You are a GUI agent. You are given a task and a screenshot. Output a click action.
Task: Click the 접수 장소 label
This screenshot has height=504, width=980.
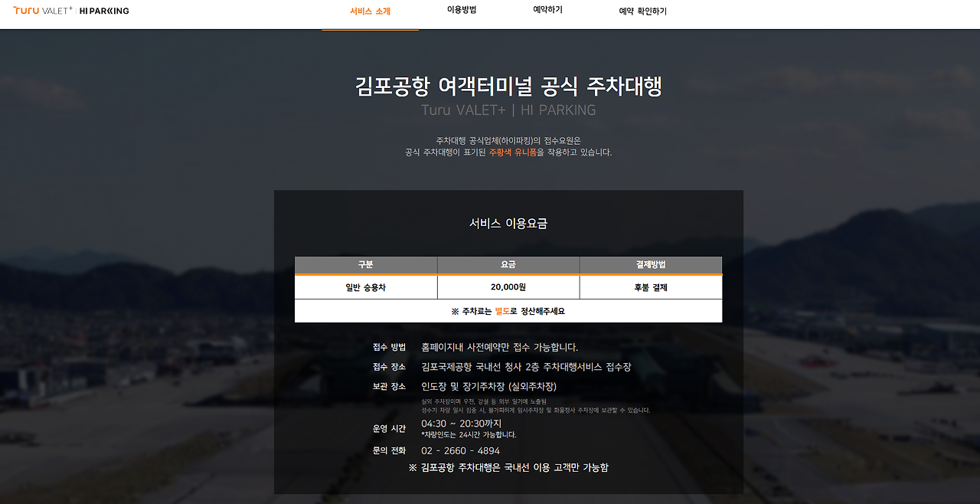(x=389, y=367)
